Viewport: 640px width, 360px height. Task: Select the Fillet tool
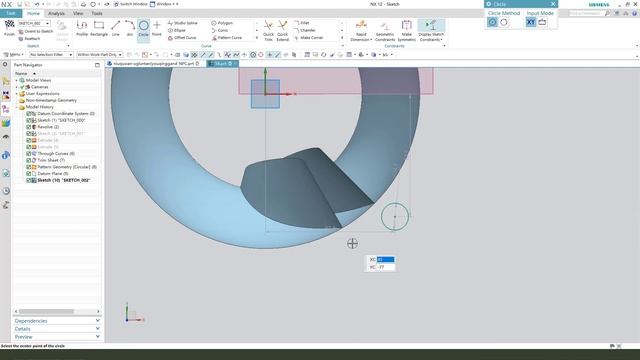(x=302, y=23)
